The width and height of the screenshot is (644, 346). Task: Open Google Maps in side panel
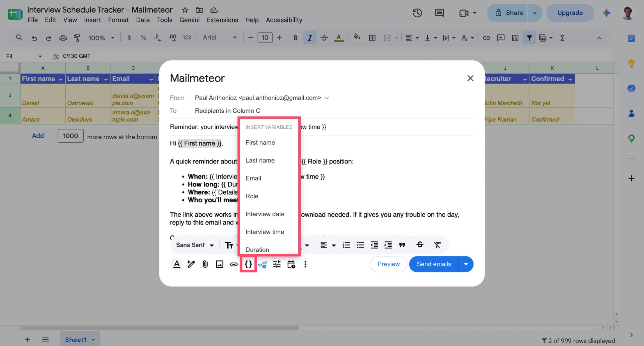tap(631, 138)
